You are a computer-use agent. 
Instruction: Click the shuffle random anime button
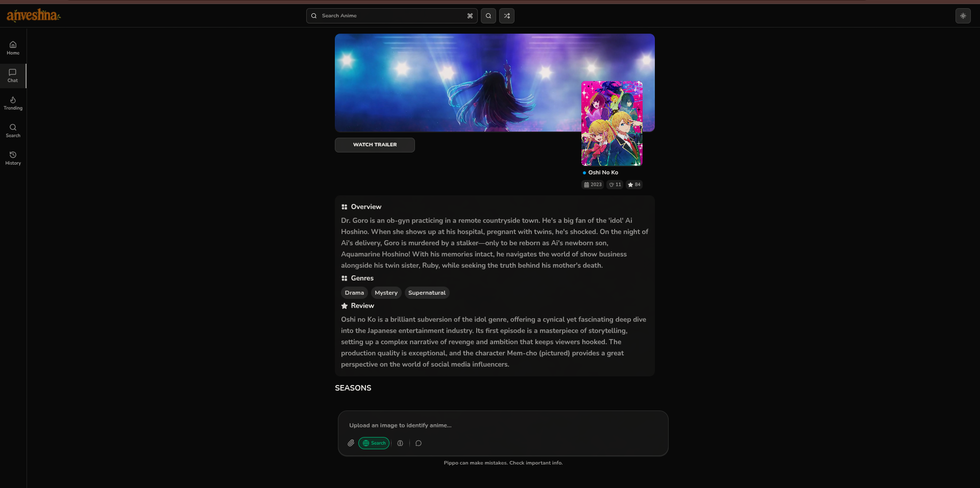[507, 16]
